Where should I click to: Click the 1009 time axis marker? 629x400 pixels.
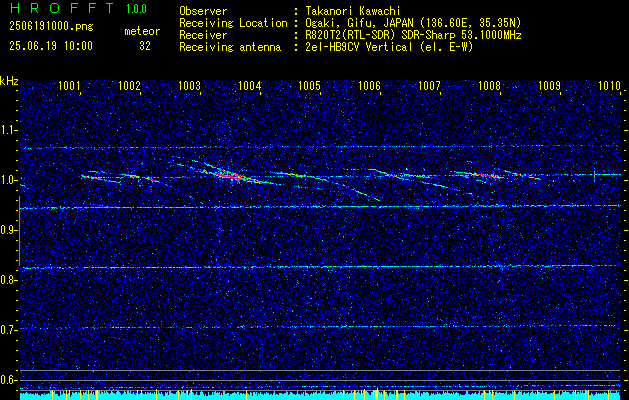click(x=550, y=85)
